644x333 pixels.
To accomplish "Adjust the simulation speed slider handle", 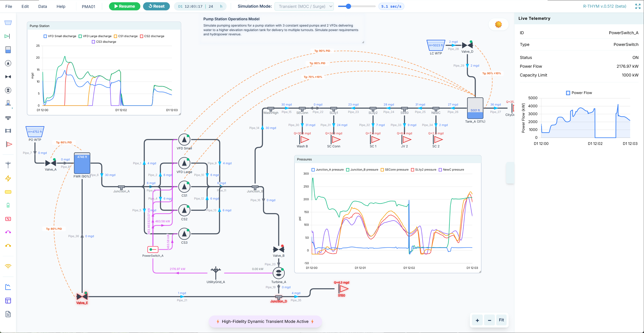I will 348,7.
